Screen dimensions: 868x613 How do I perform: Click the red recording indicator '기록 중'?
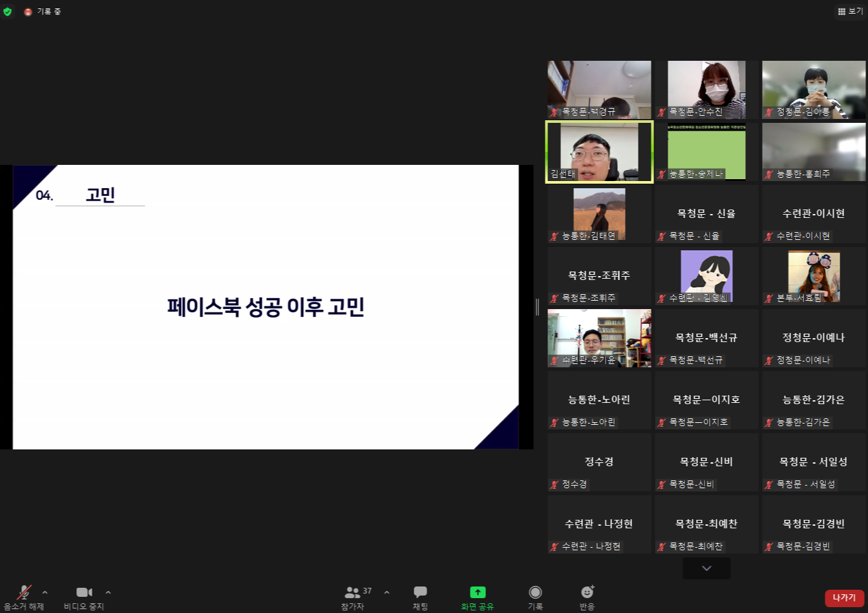42,12
